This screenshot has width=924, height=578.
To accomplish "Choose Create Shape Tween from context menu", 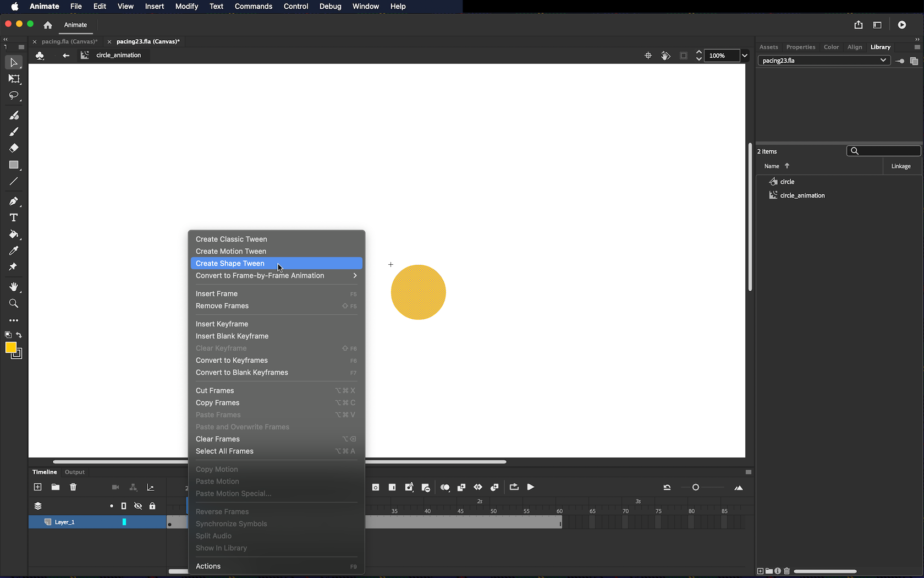I will pyautogui.click(x=230, y=264).
